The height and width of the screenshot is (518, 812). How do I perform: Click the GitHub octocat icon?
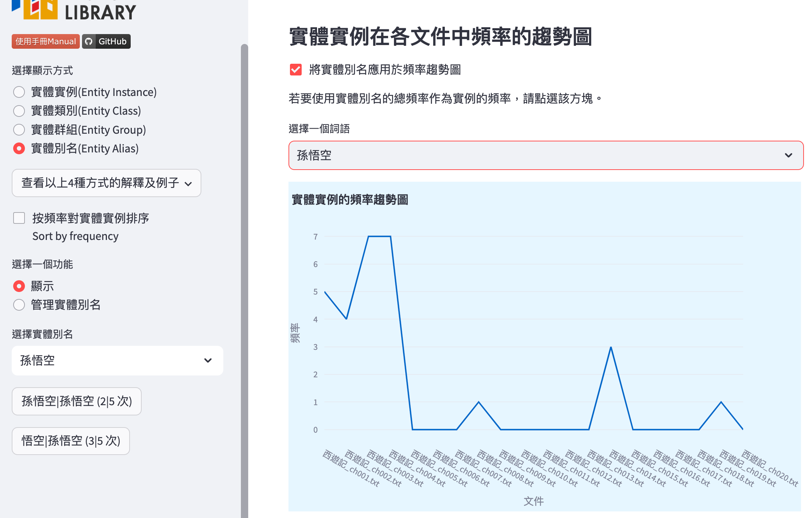click(x=89, y=41)
